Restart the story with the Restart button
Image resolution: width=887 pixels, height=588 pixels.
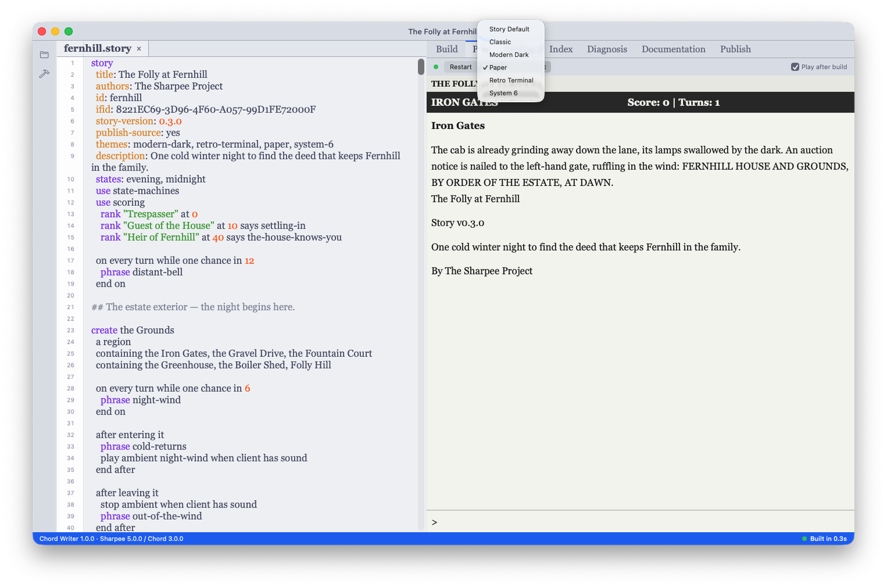461,67
